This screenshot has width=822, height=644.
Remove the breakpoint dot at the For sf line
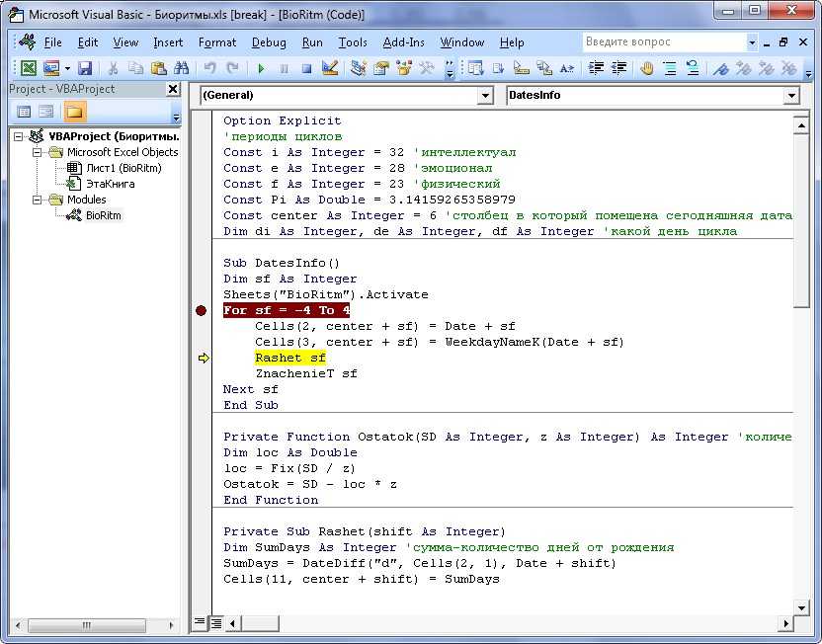[x=201, y=311]
